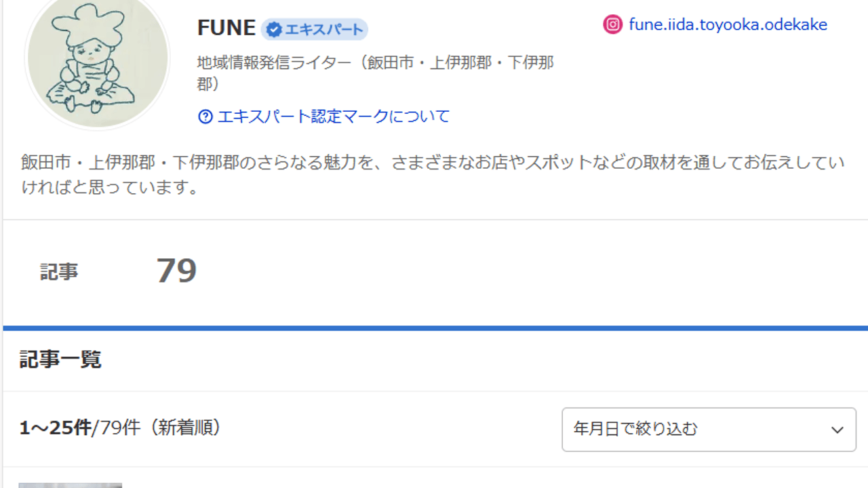Click the 記事一覧 section heading
Screen dimensions: 868x488
(x=60, y=359)
